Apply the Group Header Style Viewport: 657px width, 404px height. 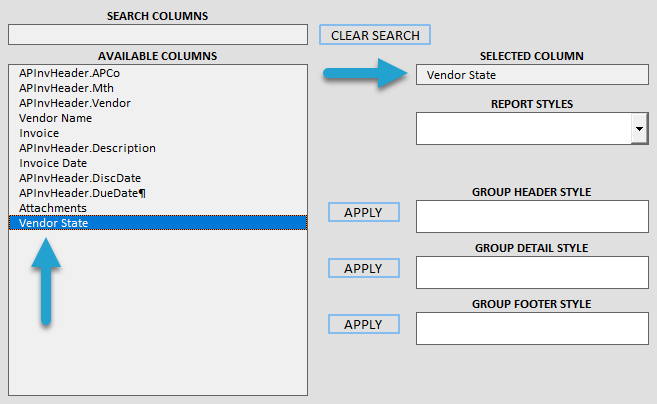click(x=364, y=212)
